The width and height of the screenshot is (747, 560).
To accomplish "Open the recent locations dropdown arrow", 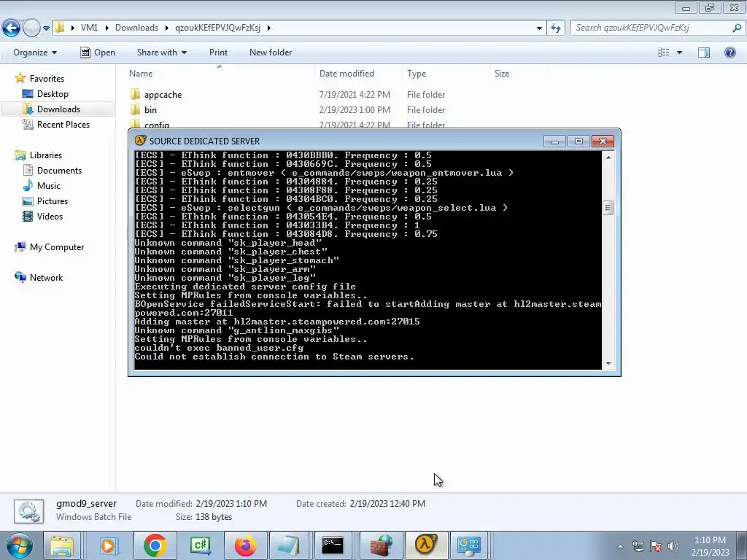I will [46, 28].
